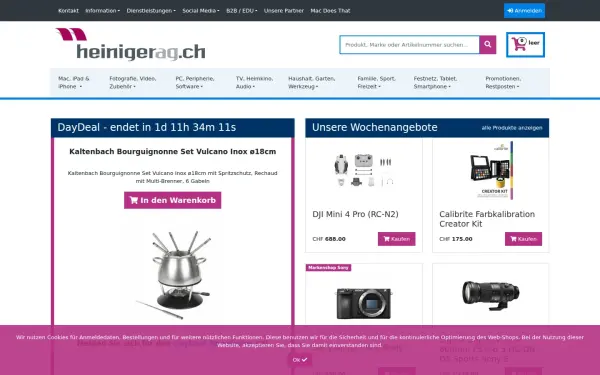Open Fotografie, Video, Zubehör category menu
600x375 pixels.
pyautogui.click(x=133, y=82)
